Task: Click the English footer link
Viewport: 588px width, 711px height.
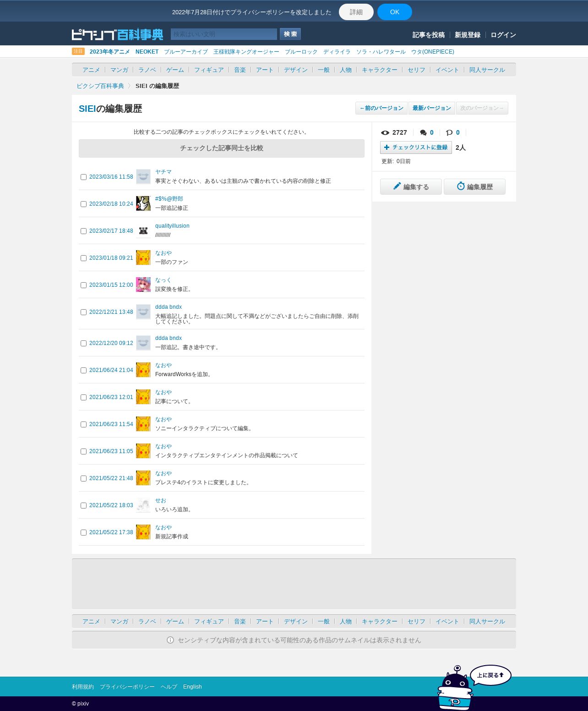Action: coord(192,687)
